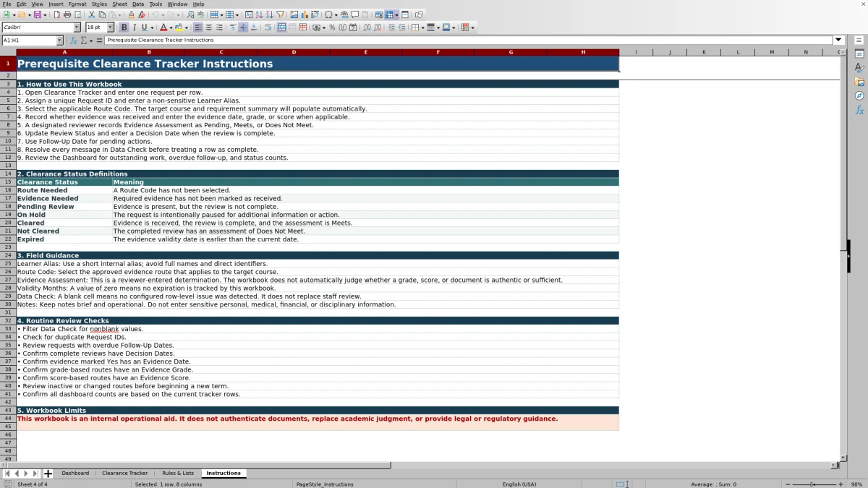Open the Borders dropdown arrow

tap(422, 27)
